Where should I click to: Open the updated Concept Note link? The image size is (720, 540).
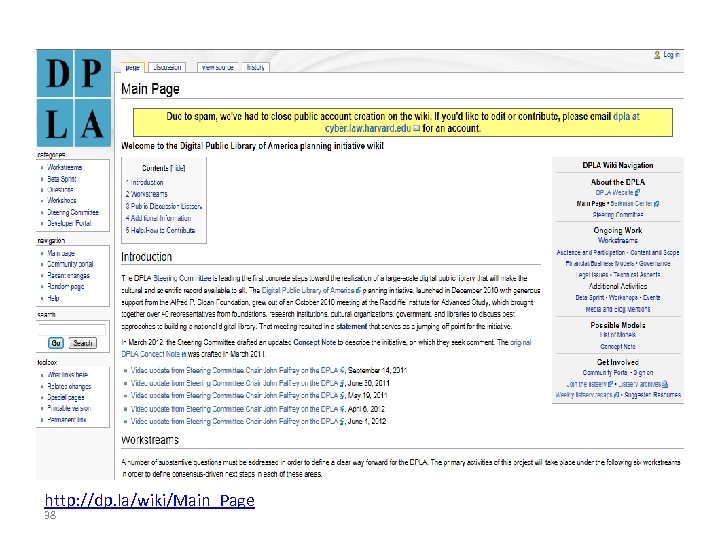315,343
